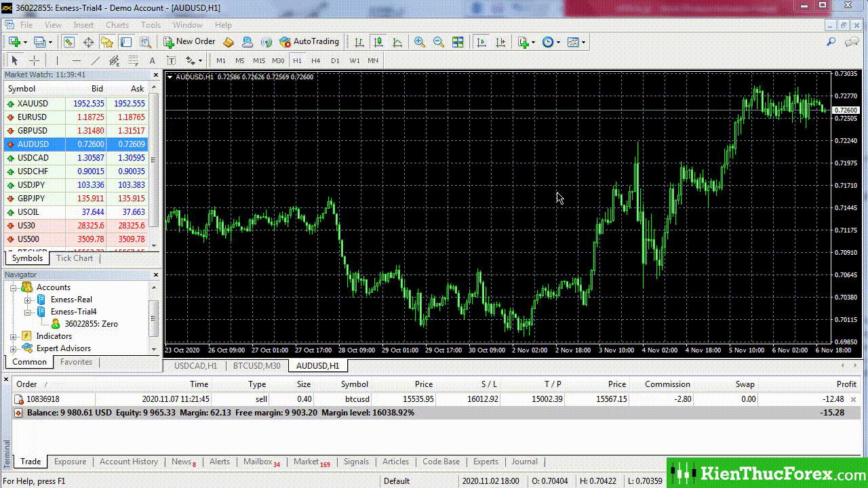Close the Market Watch panel
This screenshot has height=488, width=868.
[x=155, y=75]
